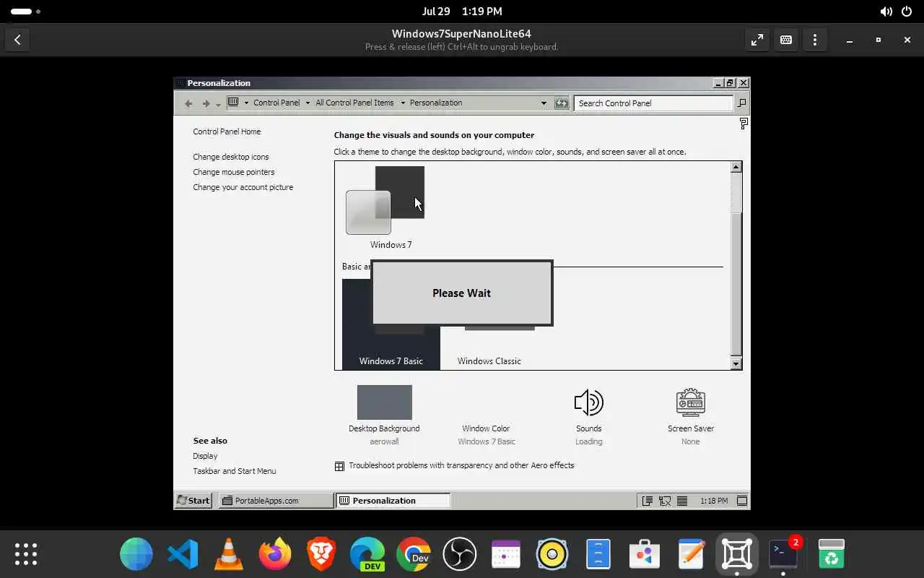This screenshot has width=924, height=578.
Task: Open the help icon below the search box
Action: (743, 124)
